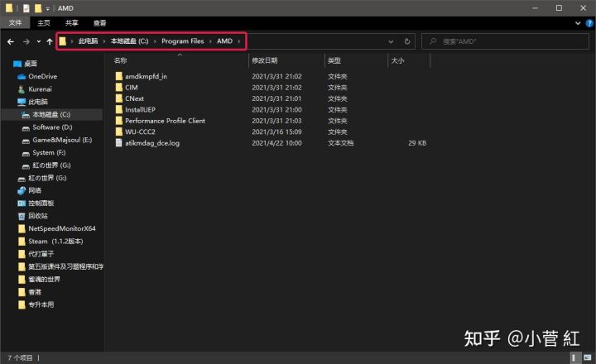The width and height of the screenshot is (596, 364).
Task: Select the WU-CCC2 folder icon
Action: click(119, 132)
